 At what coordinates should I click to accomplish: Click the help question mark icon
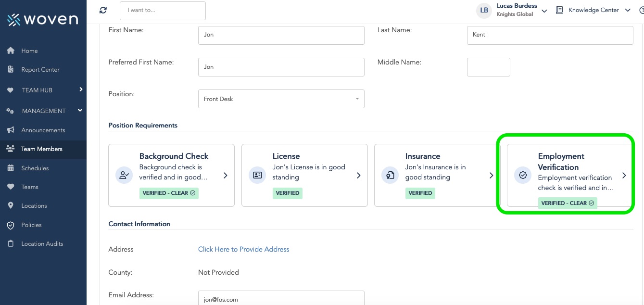tap(641, 10)
